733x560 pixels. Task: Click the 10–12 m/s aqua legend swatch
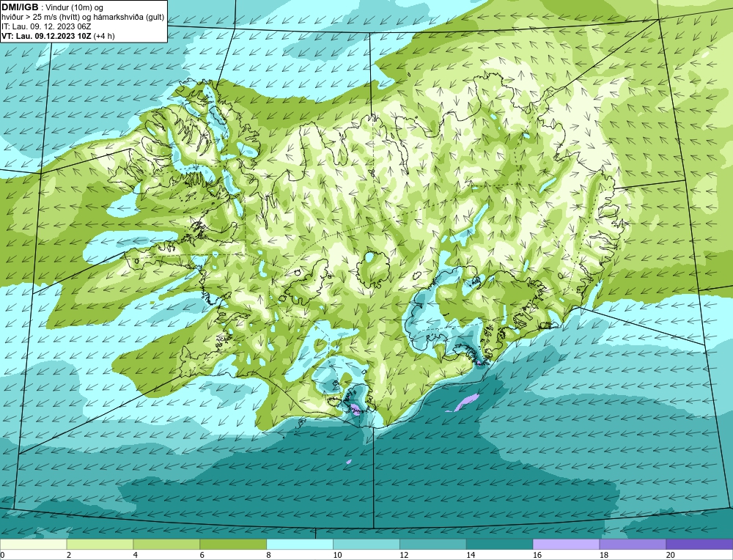click(x=366, y=544)
